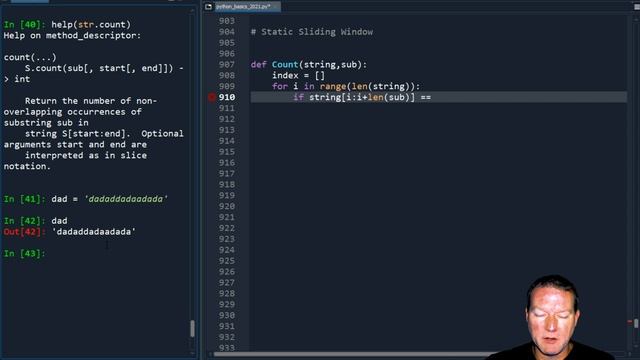Click the editor options icon at top right
Viewport: 640px width, 360px height.
click(x=637, y=7)
